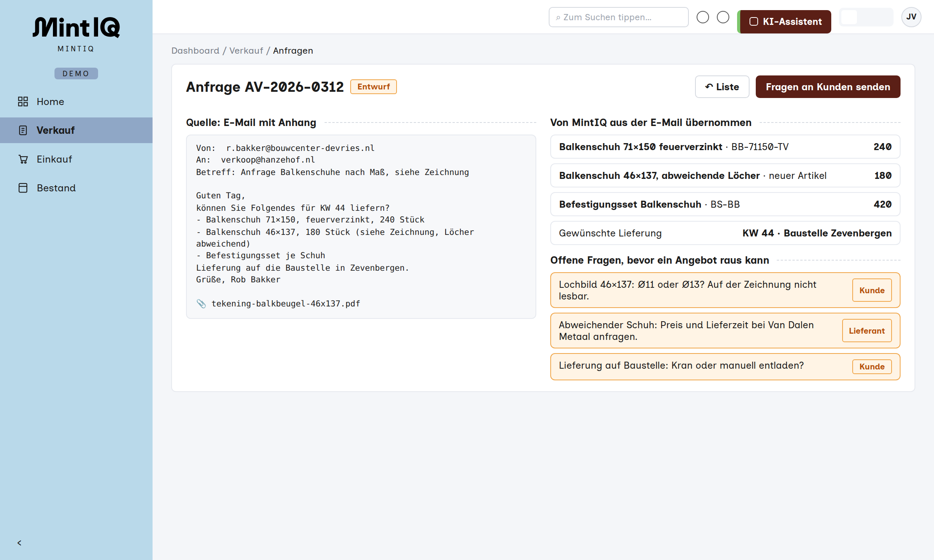Click the MintIQ logo

(76, 27)
